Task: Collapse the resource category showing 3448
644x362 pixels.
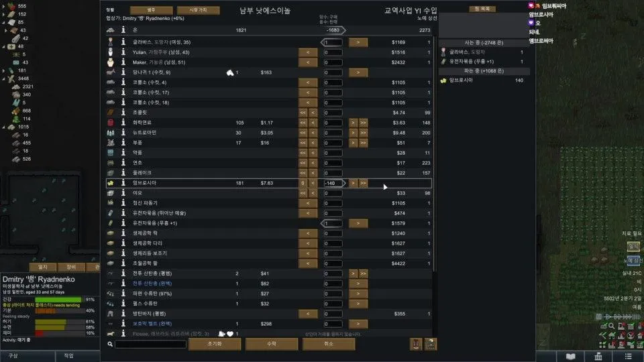Action: [x=4, y=78]
